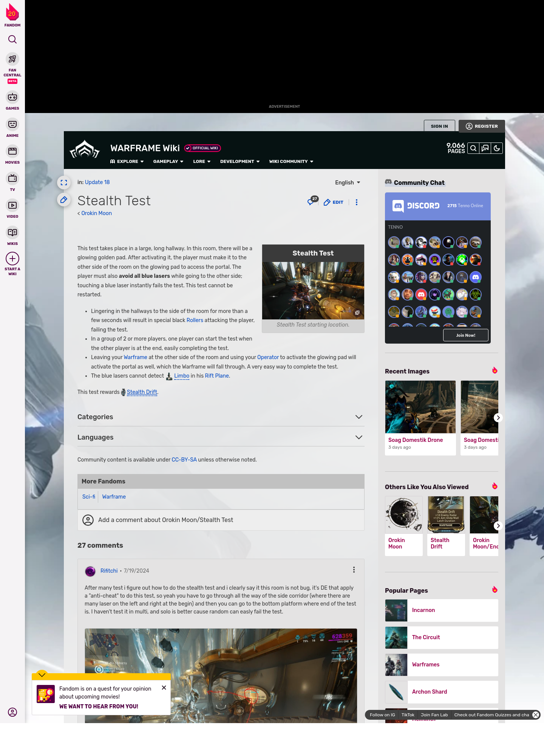Click Discord Join Now! button

pyautogui.click(x=466, y=335)
